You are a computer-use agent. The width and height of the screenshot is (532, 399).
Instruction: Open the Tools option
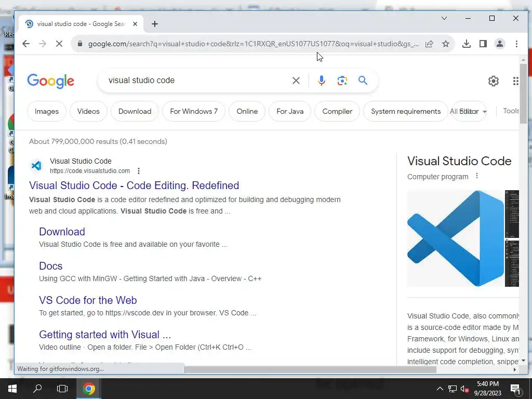(x=511, y=111)
